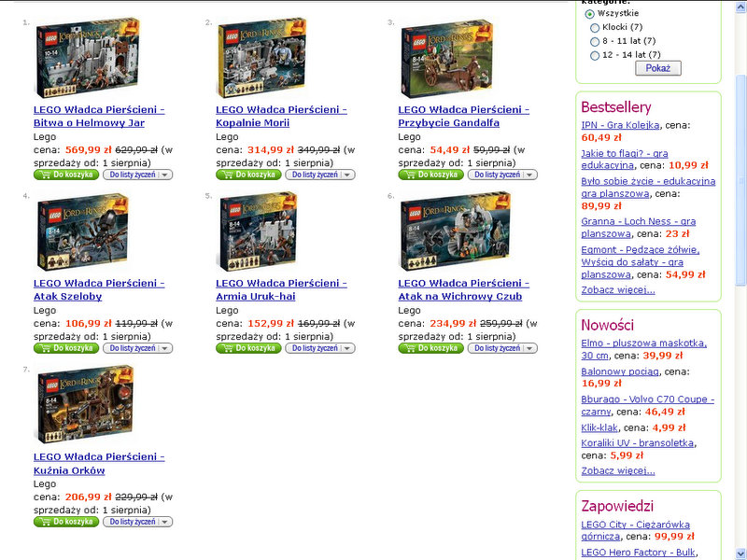Open the Atak Szeloby product thumbnail
The image size is (747, 560).
83,231
